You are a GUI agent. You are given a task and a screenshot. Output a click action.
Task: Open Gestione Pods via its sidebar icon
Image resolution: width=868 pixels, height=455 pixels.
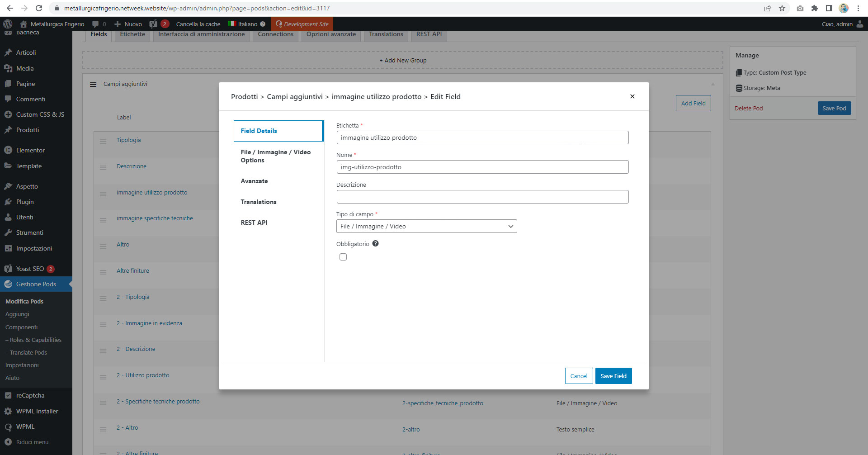[8, 284]
